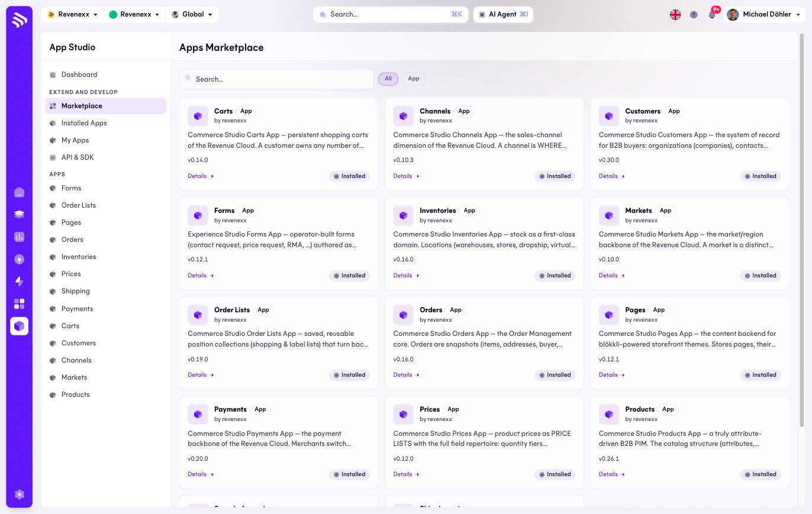The image size is (812, 514).
Task: Open the stacked layers icon in left rail
Action: pyautogui.click(x=19, y=215)
